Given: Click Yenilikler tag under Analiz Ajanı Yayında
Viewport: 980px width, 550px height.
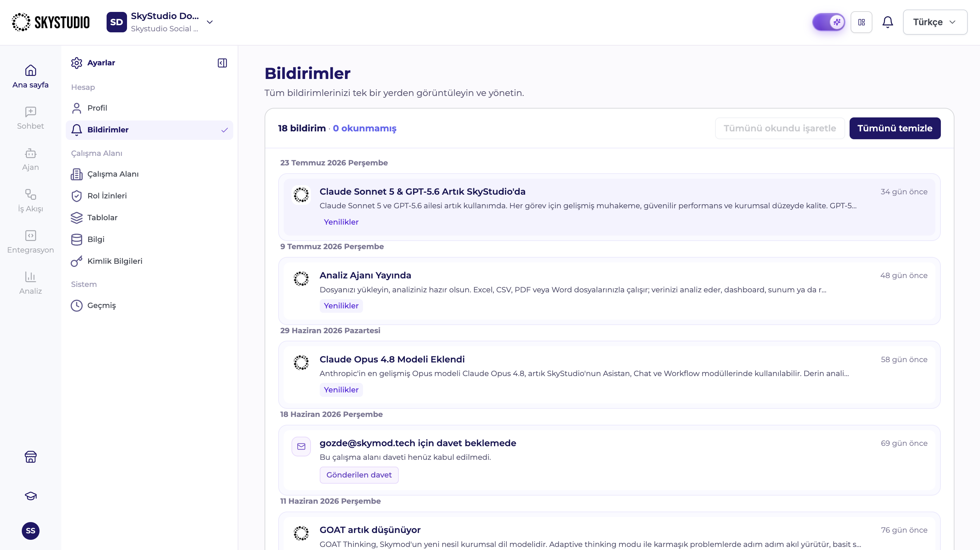Looking at the screenshot, I should pyautogui.click(x=341, y=305).
